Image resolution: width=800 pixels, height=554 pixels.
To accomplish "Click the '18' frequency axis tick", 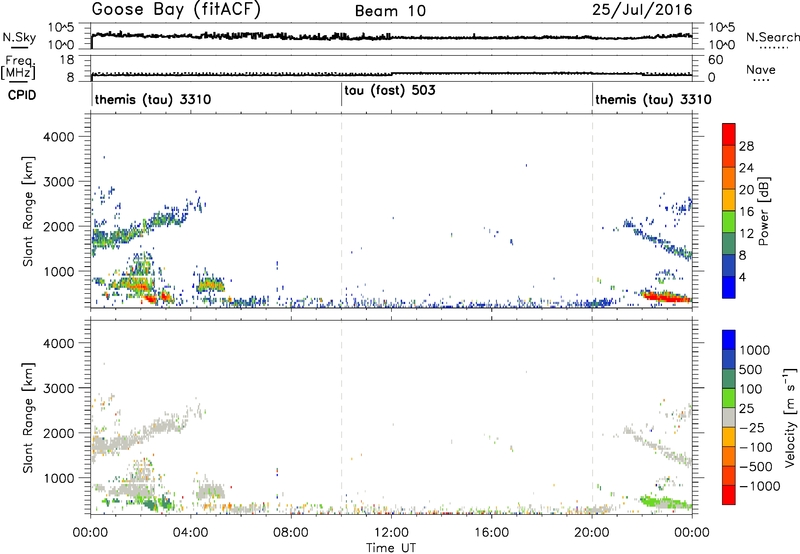I will point(67,60).
